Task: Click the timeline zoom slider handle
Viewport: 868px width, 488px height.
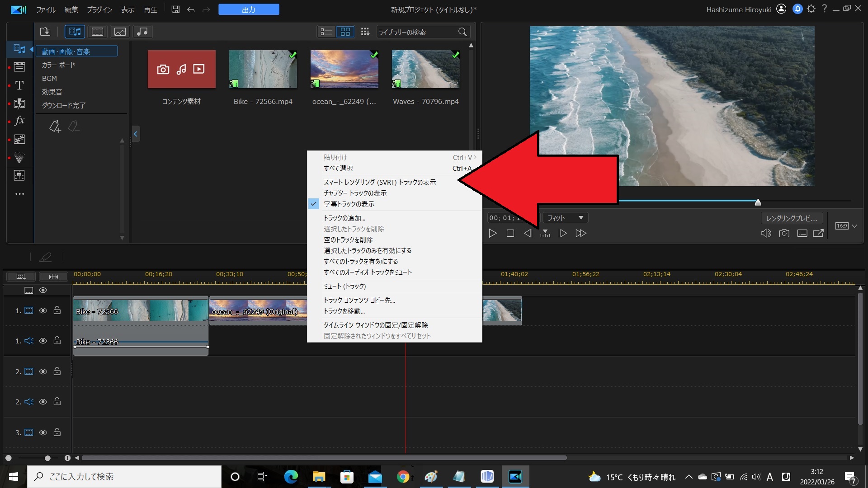Action: click(x=47, y=458)
